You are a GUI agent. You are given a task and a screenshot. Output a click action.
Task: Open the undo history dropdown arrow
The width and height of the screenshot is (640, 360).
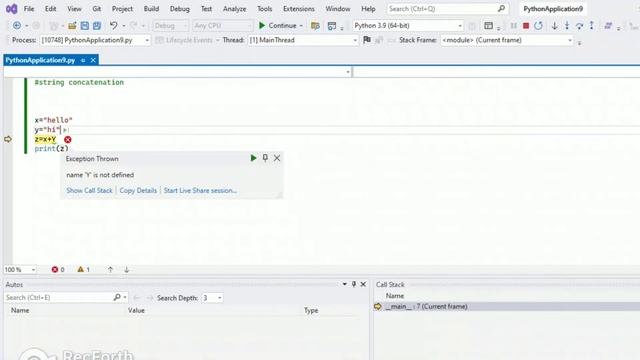coord(124,26)
